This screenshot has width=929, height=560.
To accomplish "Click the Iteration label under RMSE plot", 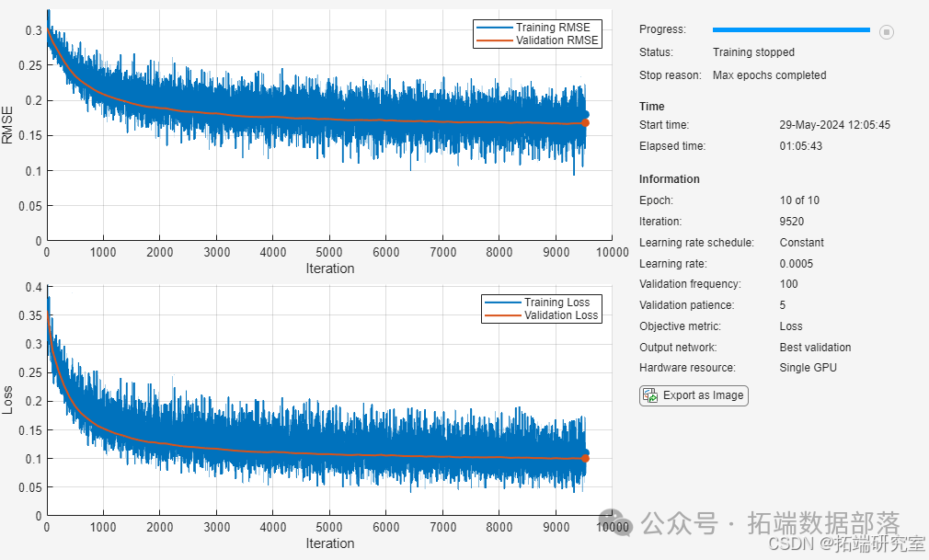I will tap(330, 269).
